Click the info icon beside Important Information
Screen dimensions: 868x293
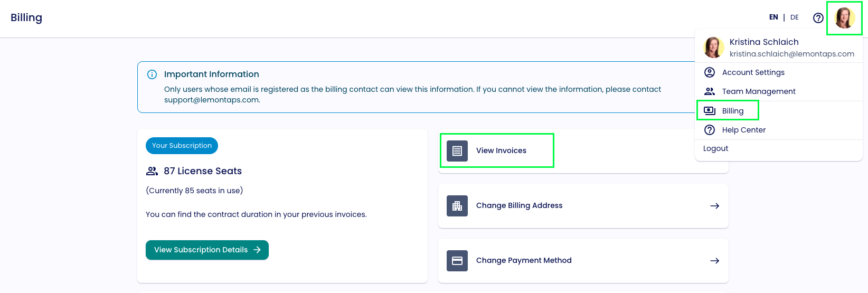[x=152, y=74]
